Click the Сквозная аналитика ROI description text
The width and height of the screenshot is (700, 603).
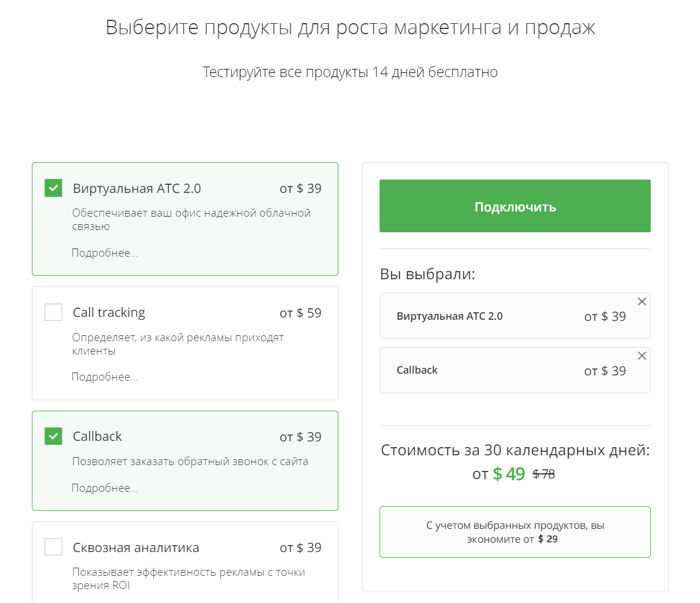(188, 579)
